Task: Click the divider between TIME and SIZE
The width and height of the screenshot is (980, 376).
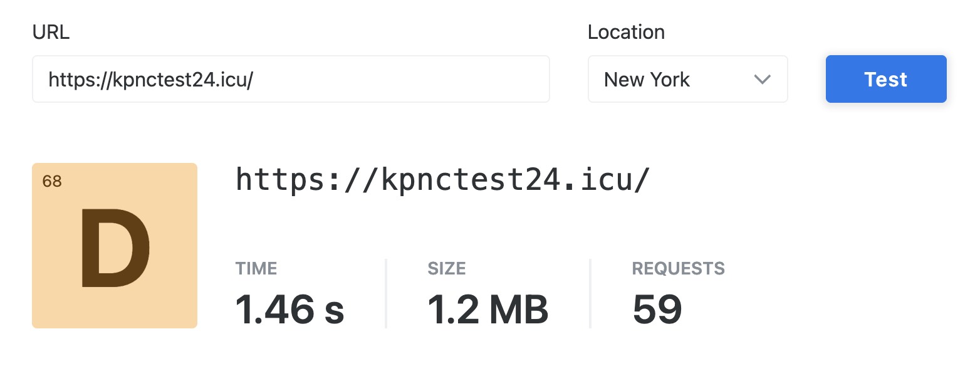Action: pos(386,293)
